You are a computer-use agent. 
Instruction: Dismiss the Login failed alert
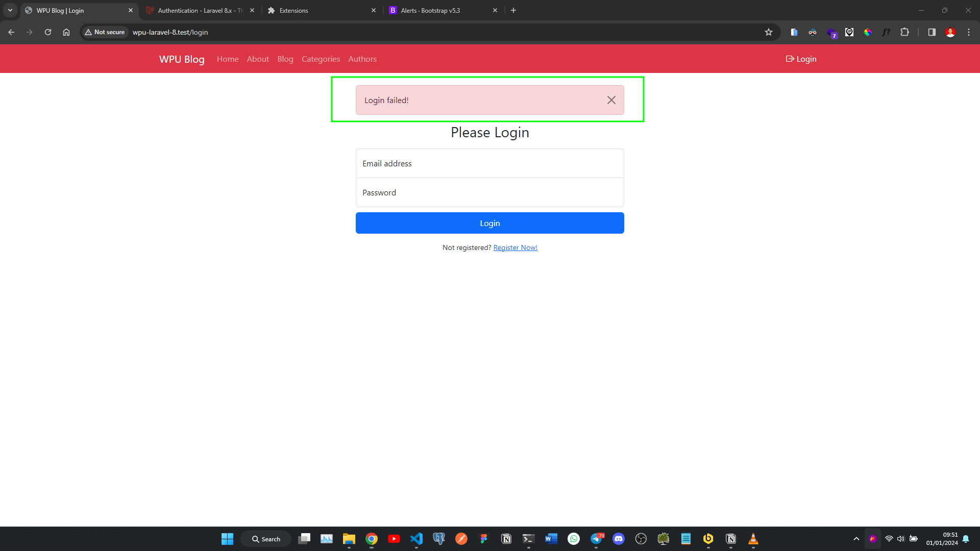point(611,99)
